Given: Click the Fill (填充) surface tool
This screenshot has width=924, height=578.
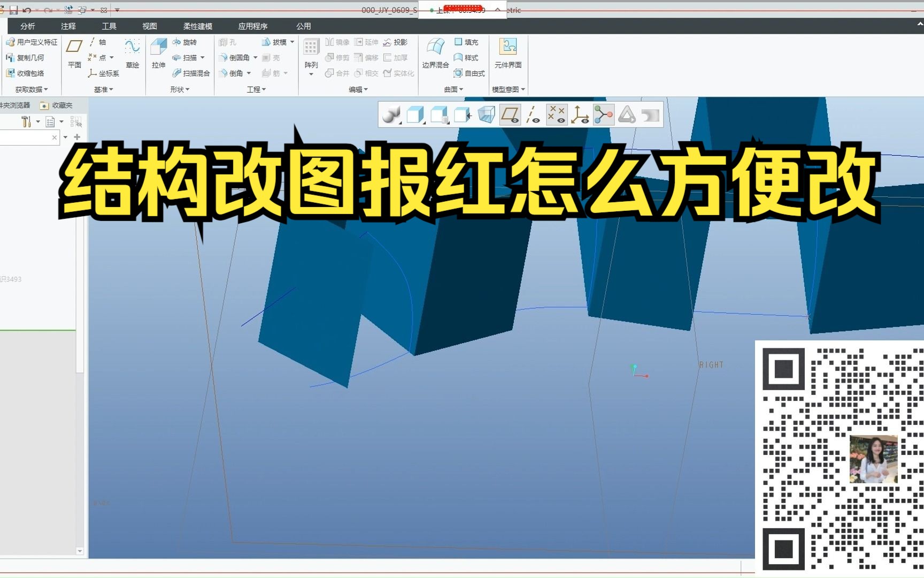Looking at the screenshot, I should point(466,42).
